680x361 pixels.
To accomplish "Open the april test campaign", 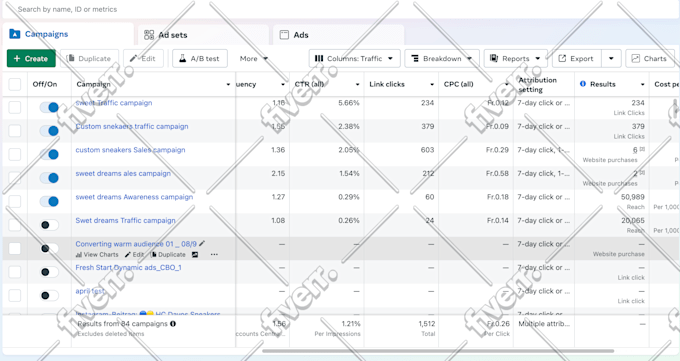I will [x=90, y=291].
